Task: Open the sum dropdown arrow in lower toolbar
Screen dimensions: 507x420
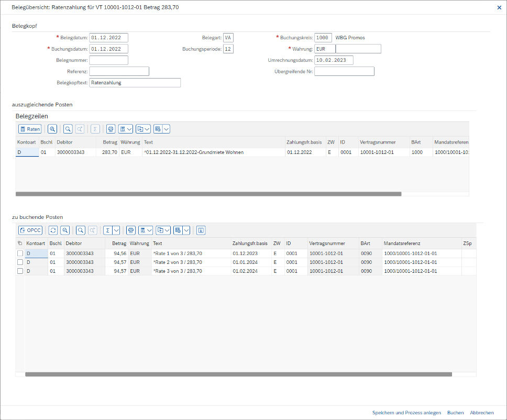Action: tap(116, 230)
